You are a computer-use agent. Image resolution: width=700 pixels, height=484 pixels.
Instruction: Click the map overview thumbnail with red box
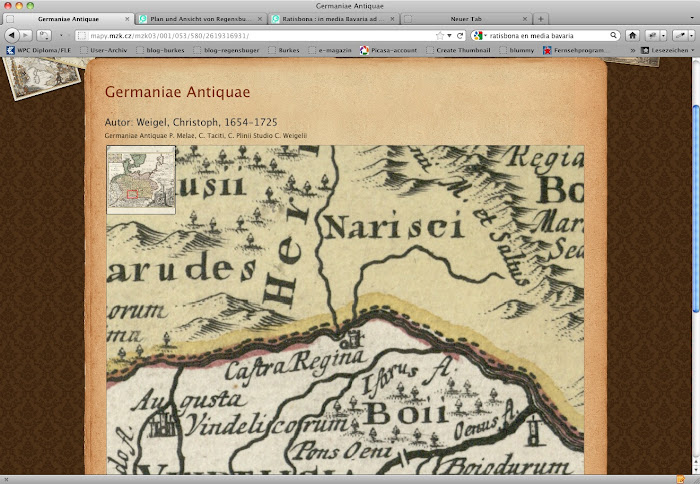pyautogui.click(x=141, y=179)
